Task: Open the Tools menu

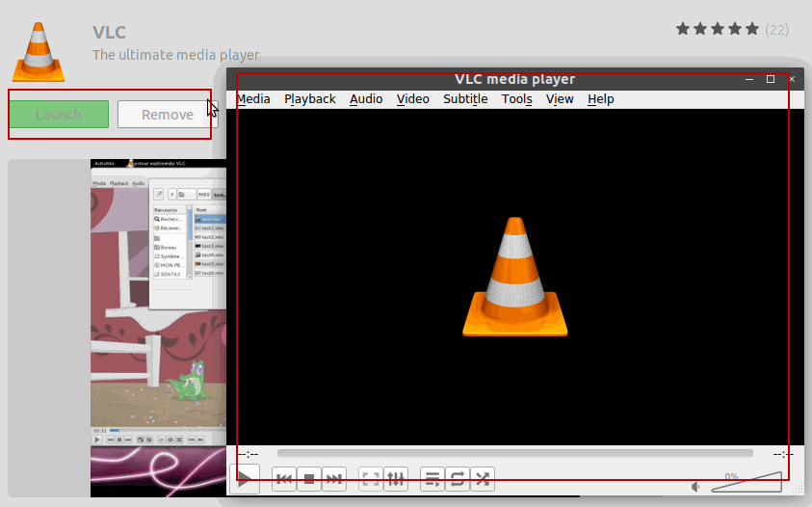Action: tap(517, 99)
